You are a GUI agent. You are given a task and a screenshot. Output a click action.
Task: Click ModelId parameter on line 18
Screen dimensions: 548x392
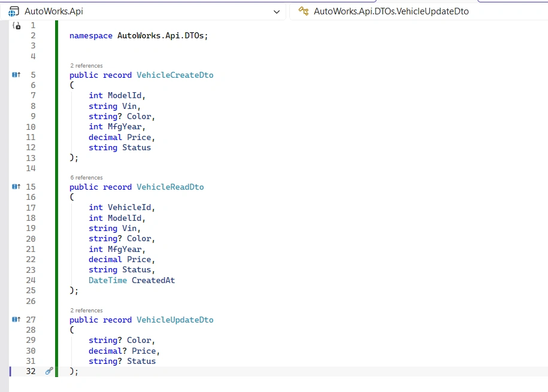125,218
